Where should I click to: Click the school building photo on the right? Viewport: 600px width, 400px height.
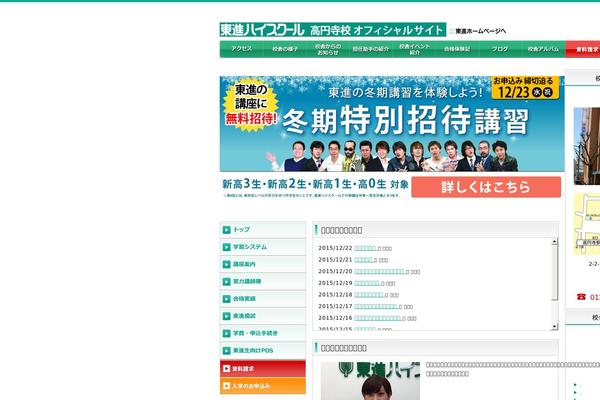pos(587,146)
